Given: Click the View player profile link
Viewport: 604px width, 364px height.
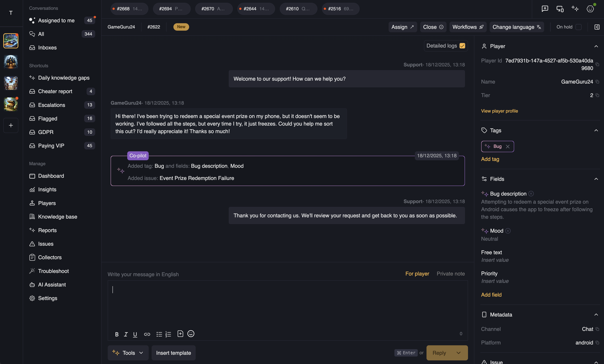Looking at the screenshot, I should (499, 111).
